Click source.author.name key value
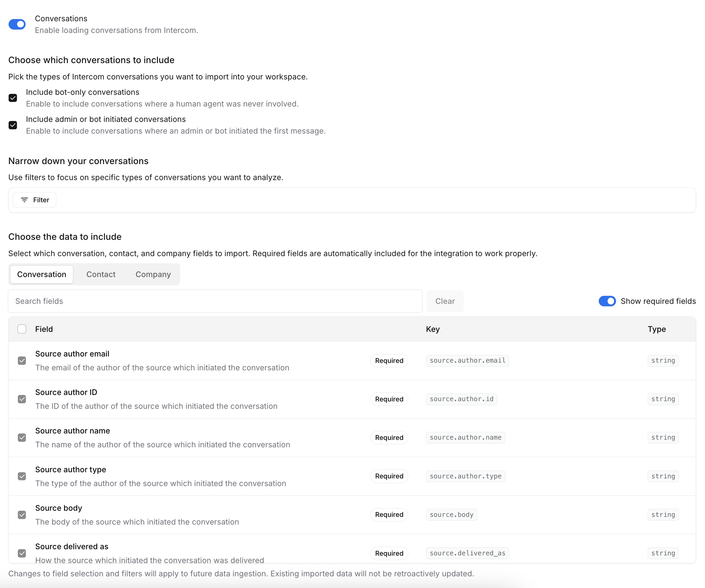Viewport: 705px width, 588px height. [465, 438]
